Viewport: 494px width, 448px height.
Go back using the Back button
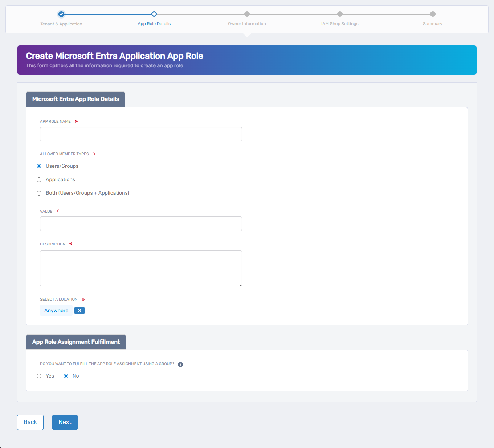30,422
